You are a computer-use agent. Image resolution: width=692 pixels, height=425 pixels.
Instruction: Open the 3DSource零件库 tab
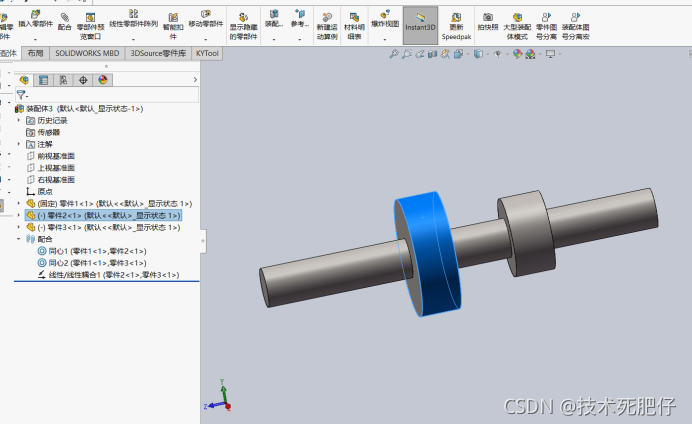tap(158, 53)
